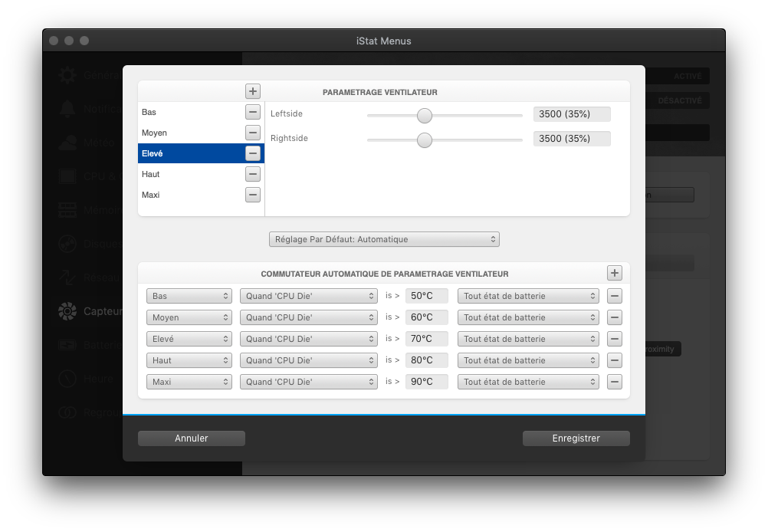Select the Bas preset in list
Screen dimensions: 768x532
191,112
